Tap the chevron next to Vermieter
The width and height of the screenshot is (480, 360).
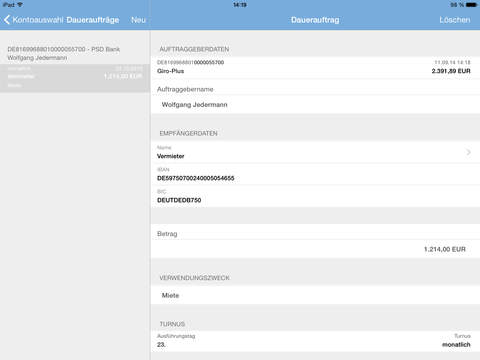(468, 152)
